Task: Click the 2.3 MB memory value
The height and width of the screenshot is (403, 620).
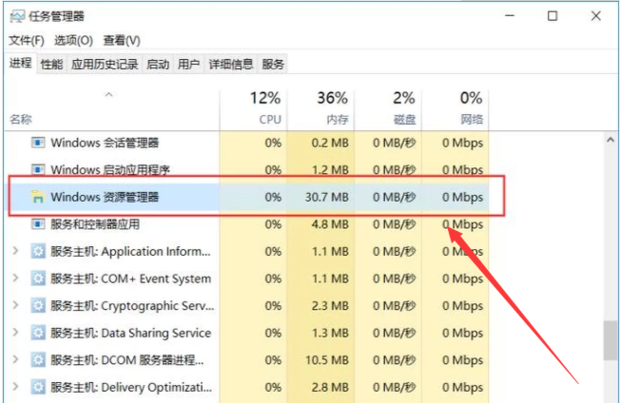Action: click(x=330, y=306)
